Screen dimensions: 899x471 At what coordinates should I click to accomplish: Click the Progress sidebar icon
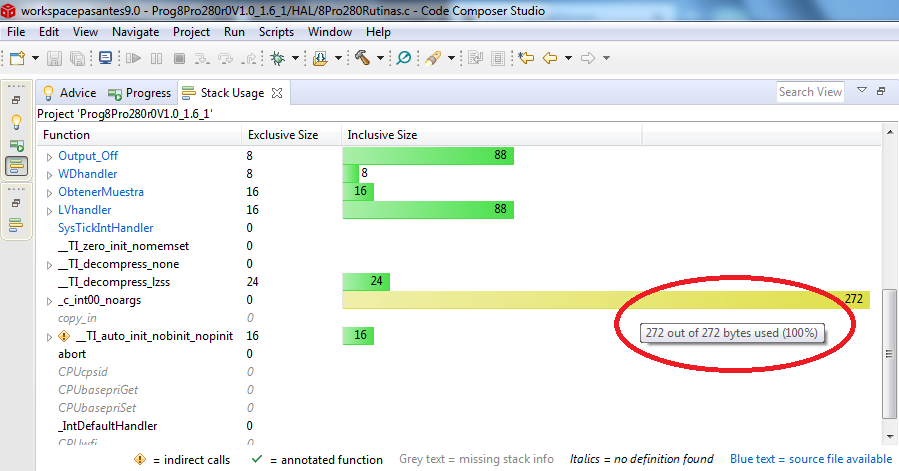[x=17, y=145]
